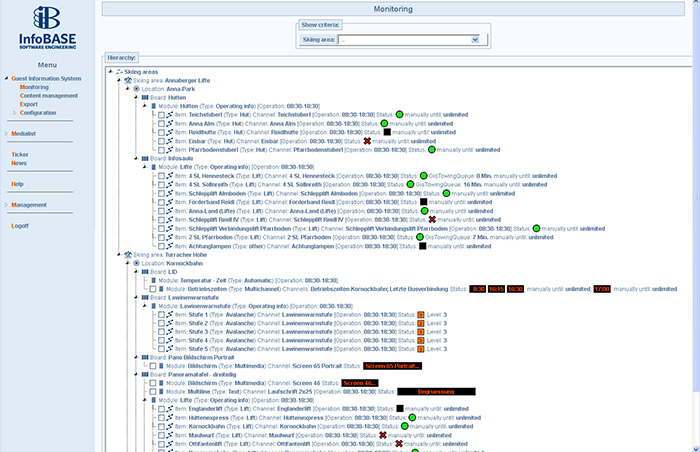Click the avalanche level icon for Stufe 5
700x452 pixels.
pyautogui.click(x=421, y=349)
